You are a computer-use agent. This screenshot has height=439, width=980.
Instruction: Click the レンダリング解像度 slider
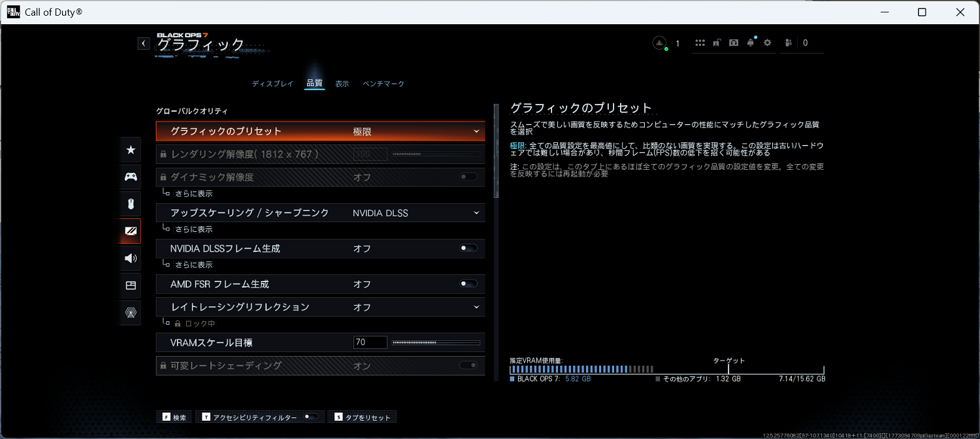tap(436, 154)
